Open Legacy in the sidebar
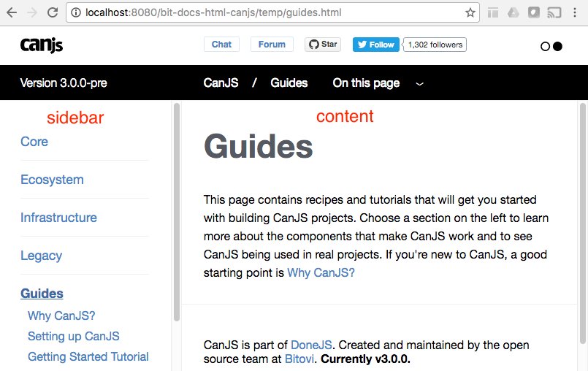The image size is (588, 371). tap(41, 256)
